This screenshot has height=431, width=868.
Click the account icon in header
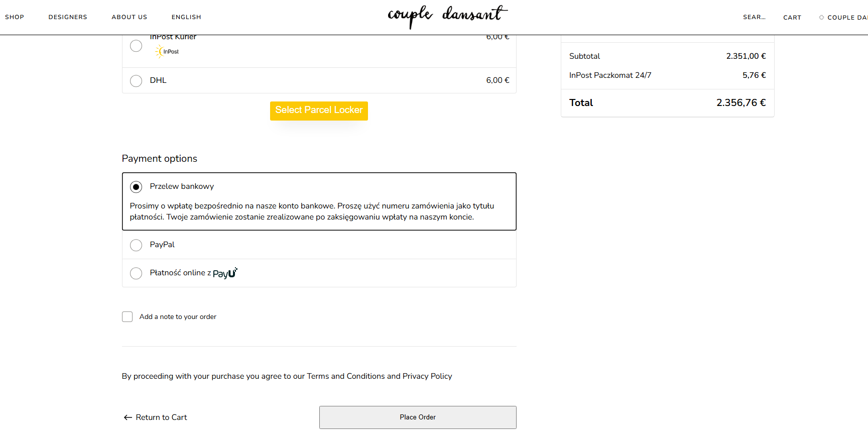(821, 17)
